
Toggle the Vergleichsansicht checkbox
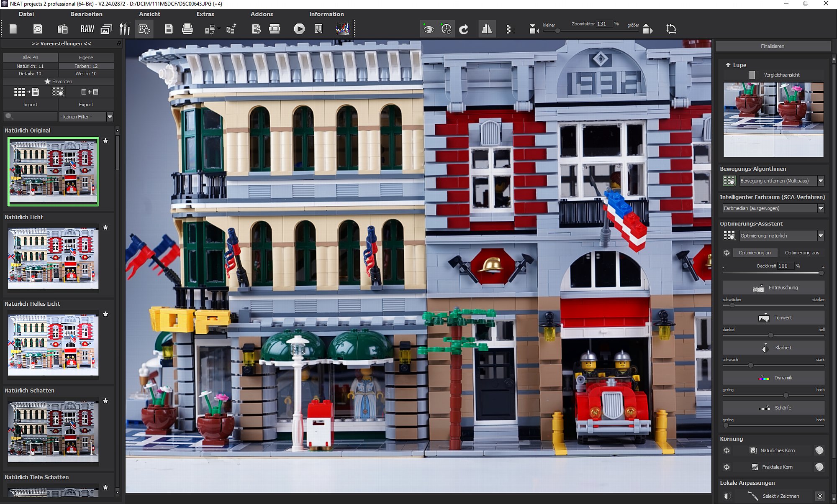pos(752,75)
